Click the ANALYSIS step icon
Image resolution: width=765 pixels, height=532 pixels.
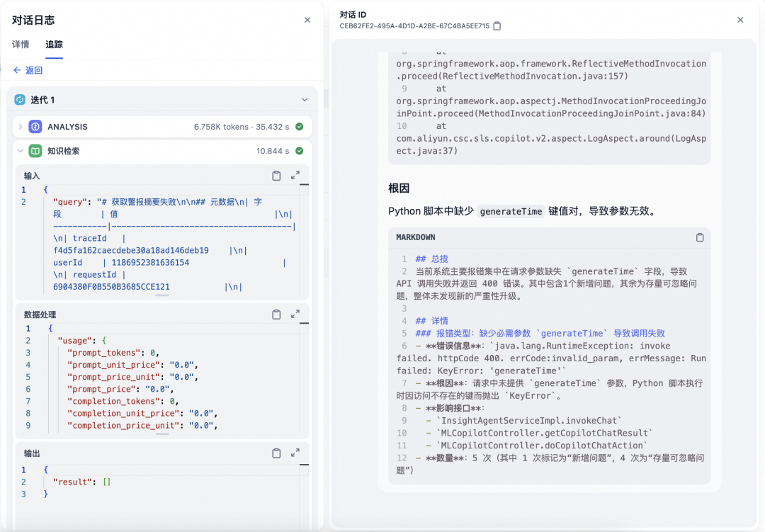[35, 127]
